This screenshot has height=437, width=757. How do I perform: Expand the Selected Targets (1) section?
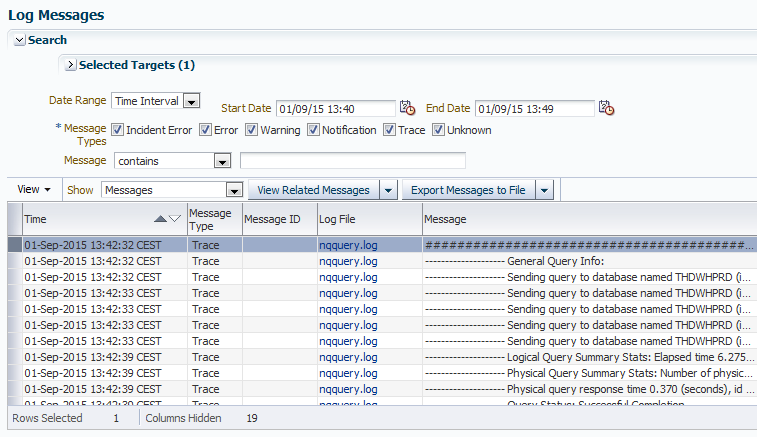tap(70, 65)
